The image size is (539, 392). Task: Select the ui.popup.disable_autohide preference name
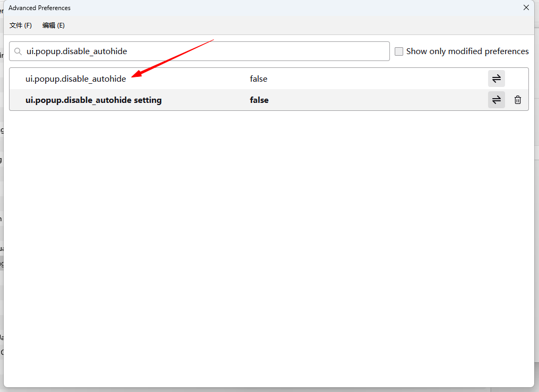[x=76, y=79]
